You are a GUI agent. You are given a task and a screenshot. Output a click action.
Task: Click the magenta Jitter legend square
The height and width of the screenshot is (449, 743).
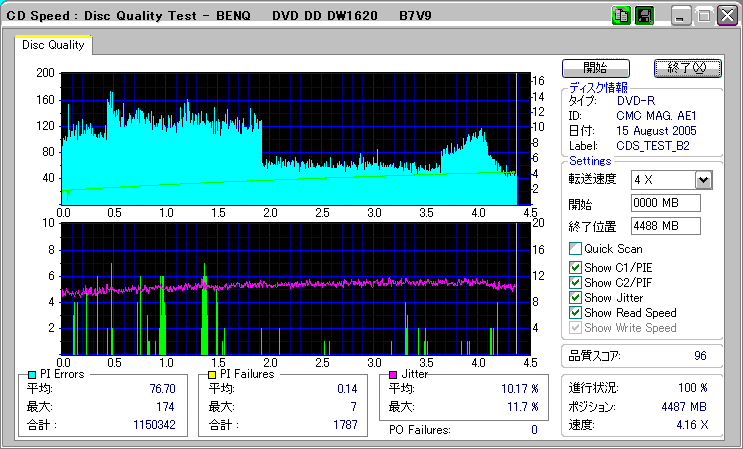coord(393,374)
